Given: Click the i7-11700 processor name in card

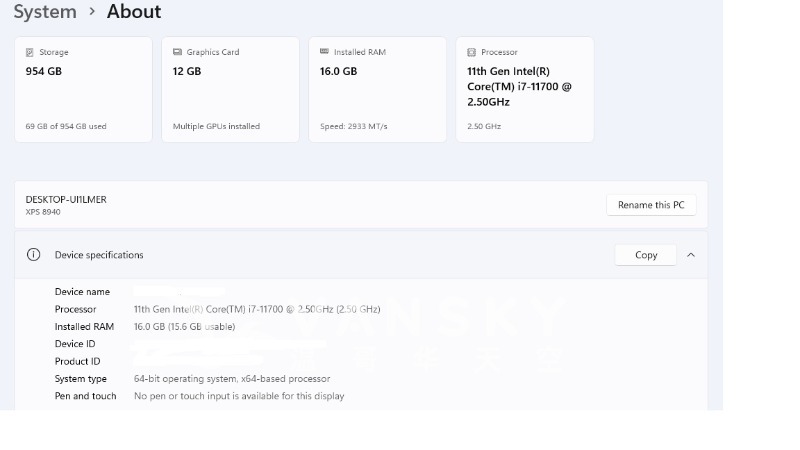Looking at the screenshot, I should click(x=519, y=86).
